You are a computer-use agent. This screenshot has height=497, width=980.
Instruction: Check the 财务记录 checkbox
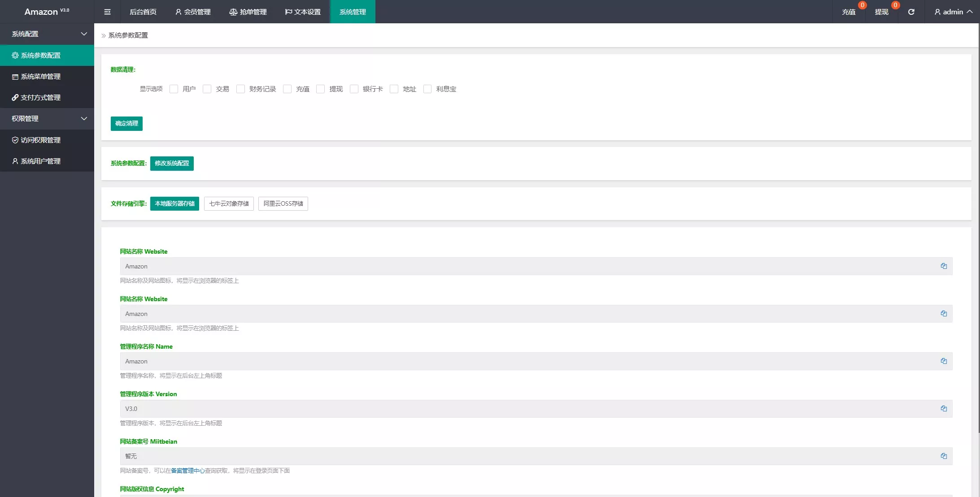241,89
